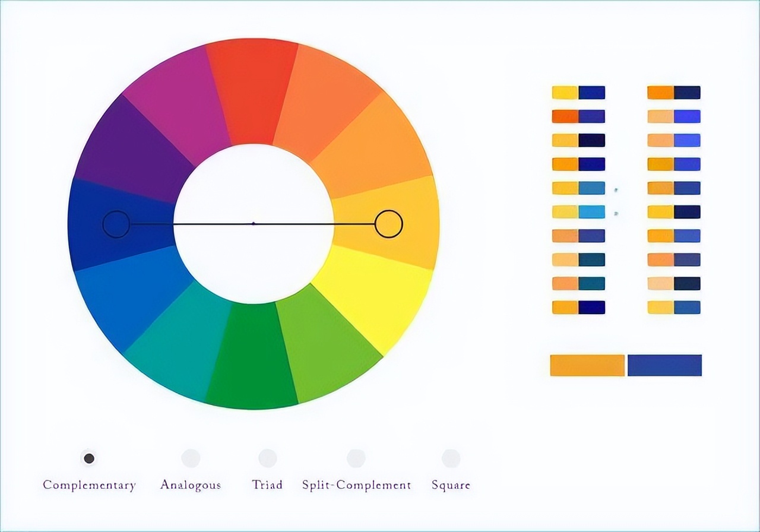
Task: Select the yellow-and-cyan palette pair
Action: tap(578, 212)
